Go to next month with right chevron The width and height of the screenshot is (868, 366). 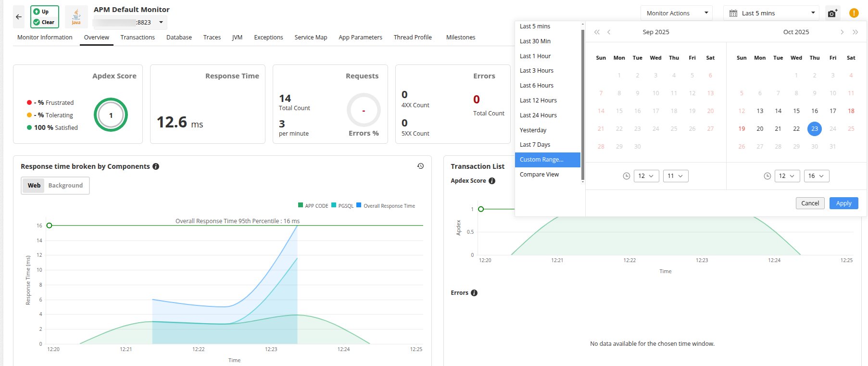(842, 32)
